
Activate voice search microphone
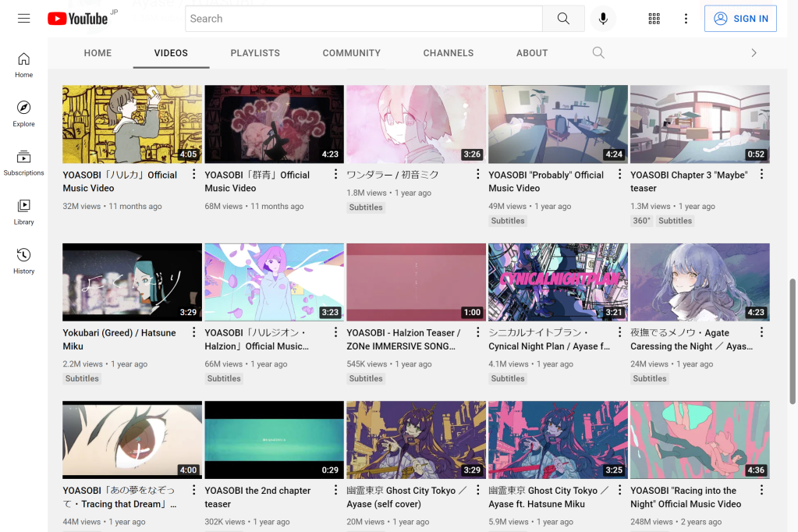tap(603, 19)
